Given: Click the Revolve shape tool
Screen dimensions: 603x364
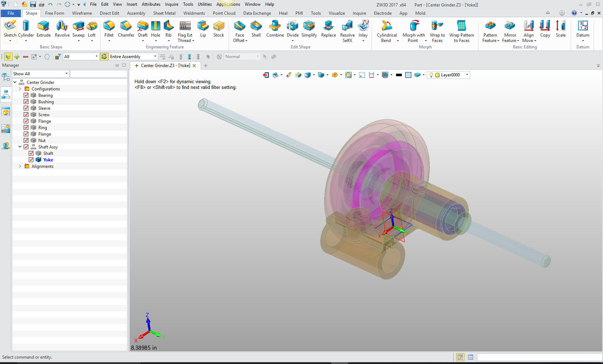Looking at the screenshot, I should point(62,29).
